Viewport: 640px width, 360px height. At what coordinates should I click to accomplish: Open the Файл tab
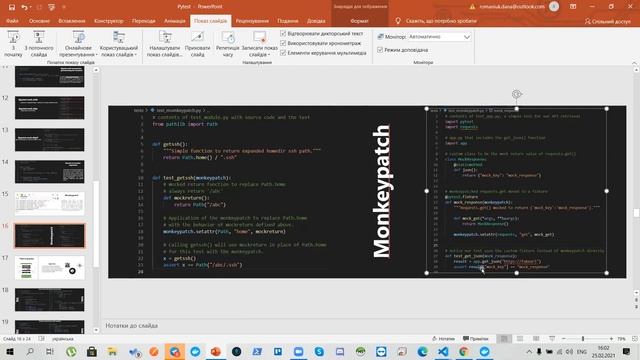pyautogui.click(x=12, y=21)
